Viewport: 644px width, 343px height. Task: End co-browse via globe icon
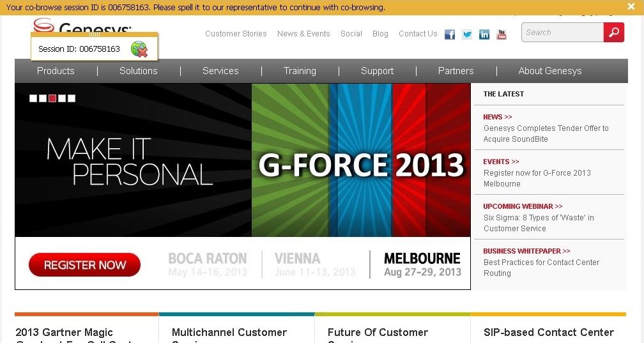pyautogui.click(x=139, y=49)
